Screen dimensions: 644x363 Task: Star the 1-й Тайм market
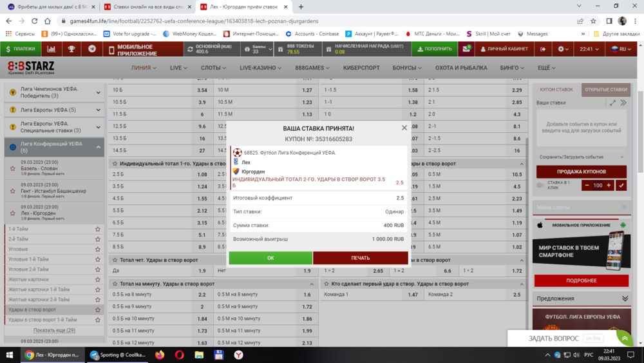98,229
